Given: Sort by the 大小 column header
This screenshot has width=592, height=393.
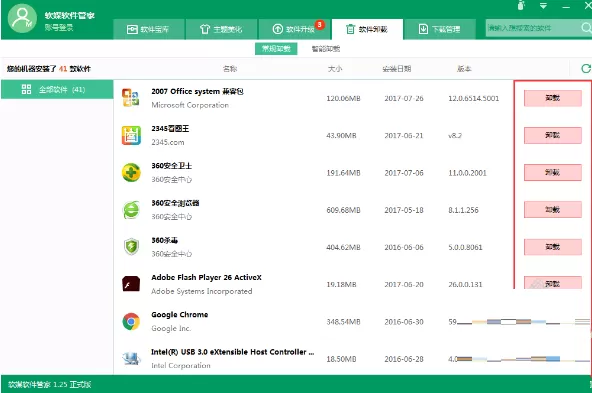Looking at the screenshot, I should coord(335,69).
